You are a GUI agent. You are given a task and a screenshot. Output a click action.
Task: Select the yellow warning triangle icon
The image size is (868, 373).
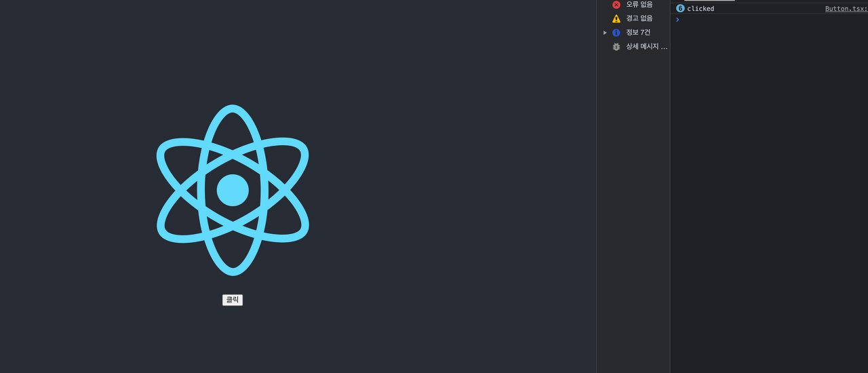(616, 18)
